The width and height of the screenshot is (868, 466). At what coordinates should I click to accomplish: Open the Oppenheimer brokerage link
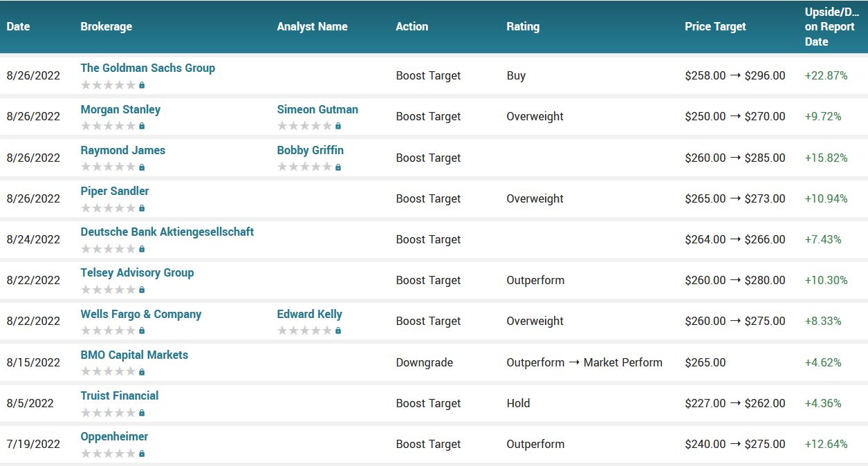114,436
